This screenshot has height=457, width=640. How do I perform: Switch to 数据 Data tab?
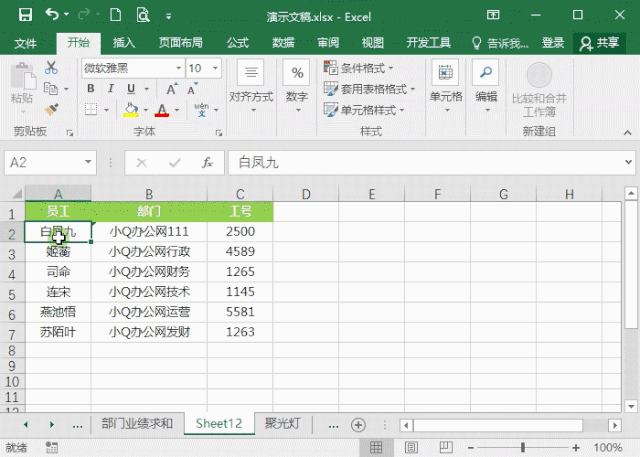pyautogui.click(x=283, y=42)
